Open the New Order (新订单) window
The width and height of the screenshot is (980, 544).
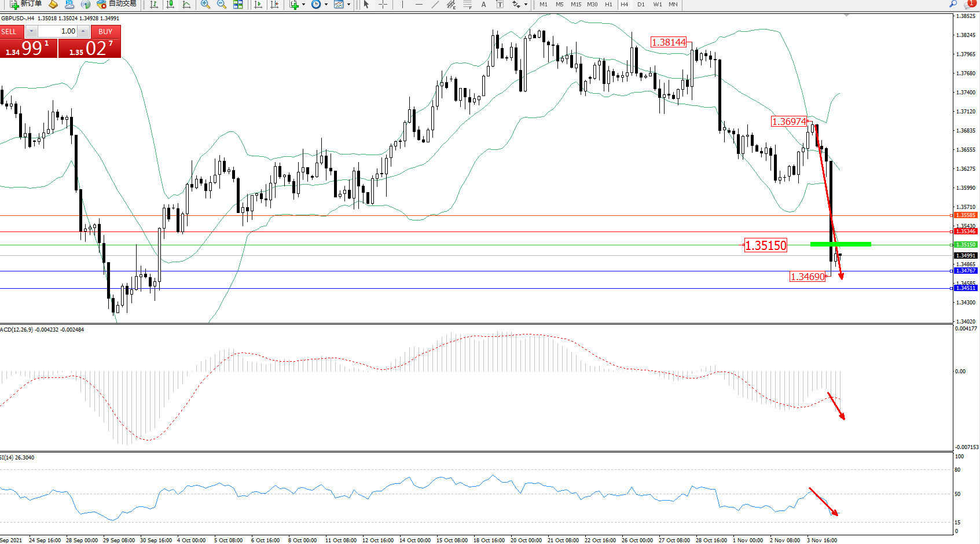(26, 4)
